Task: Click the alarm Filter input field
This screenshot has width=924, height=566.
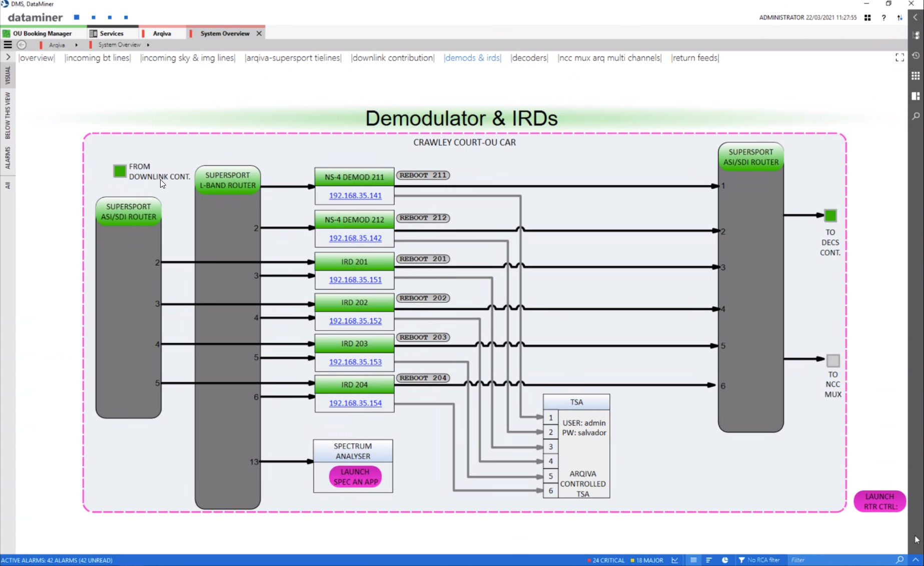Action: coord(841,560)
